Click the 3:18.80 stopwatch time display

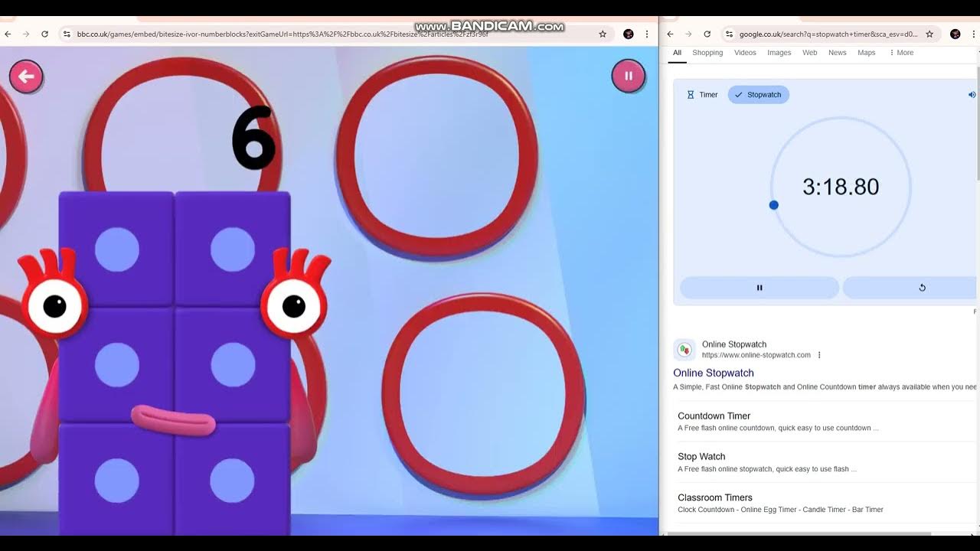tap(841, 187)
